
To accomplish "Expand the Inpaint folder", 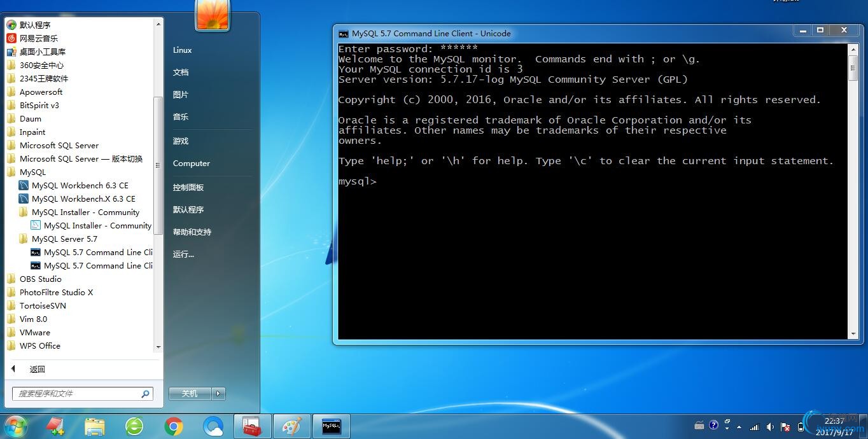I will (32, 132).
